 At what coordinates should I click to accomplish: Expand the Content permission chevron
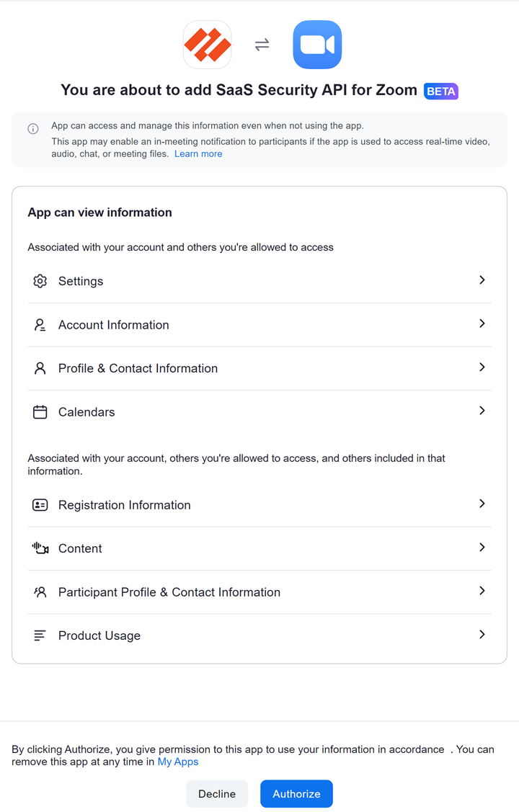(x=482, y=547)
